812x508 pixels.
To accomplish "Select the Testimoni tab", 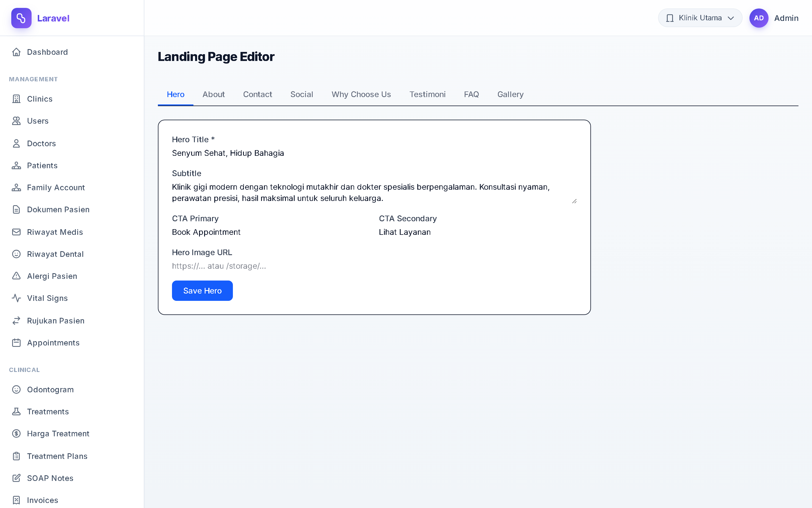I will [427, 95].
